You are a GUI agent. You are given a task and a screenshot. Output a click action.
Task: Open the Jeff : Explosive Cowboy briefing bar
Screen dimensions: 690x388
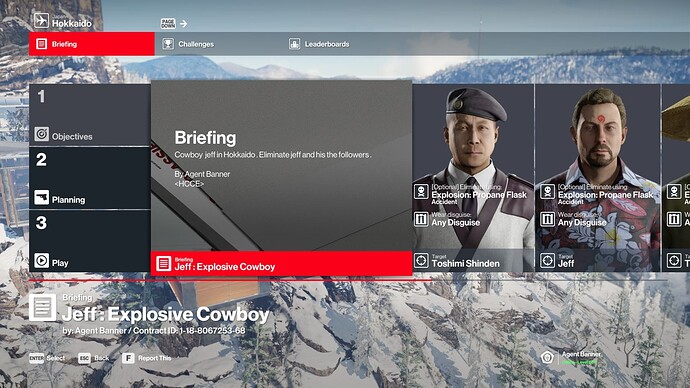pyautogui.click(x=282, y=264)
